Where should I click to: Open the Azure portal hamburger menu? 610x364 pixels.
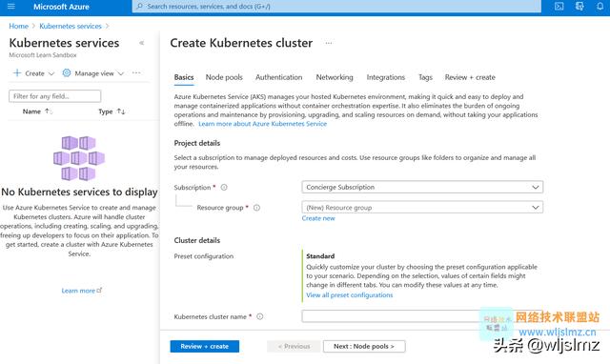(10, 7)
